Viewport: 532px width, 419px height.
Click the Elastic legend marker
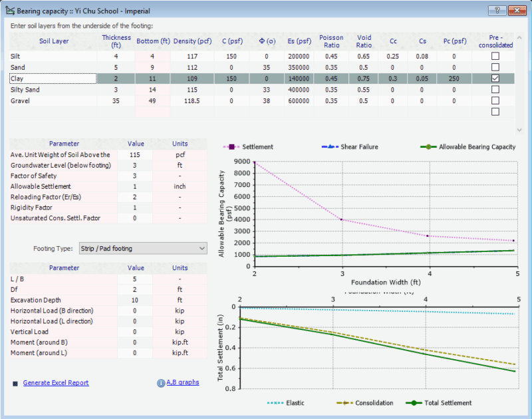275,403
